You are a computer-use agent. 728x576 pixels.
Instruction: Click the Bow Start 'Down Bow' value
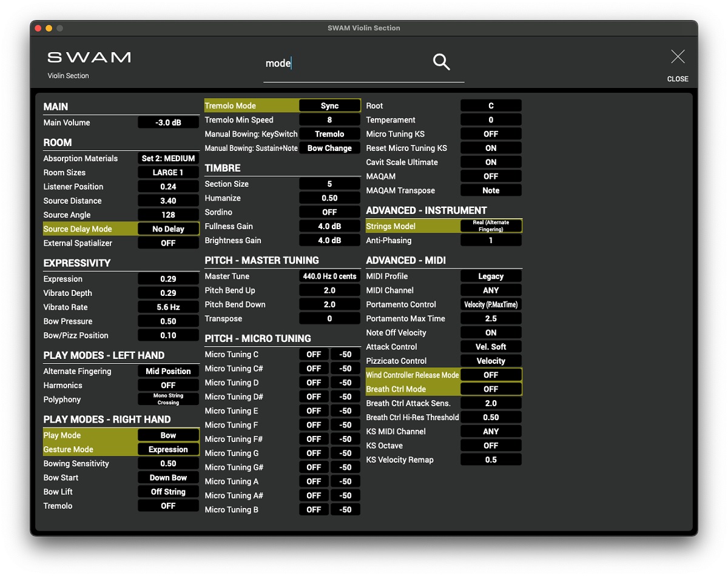click(x=168, y=478)
